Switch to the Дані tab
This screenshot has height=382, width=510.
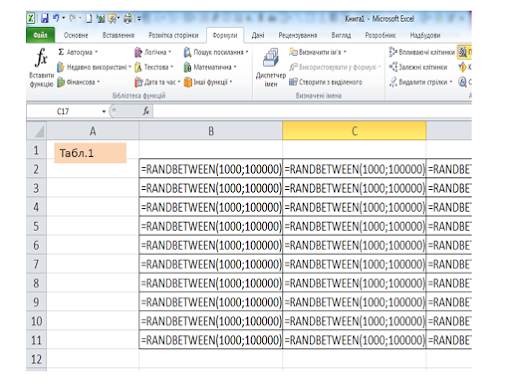258,35
